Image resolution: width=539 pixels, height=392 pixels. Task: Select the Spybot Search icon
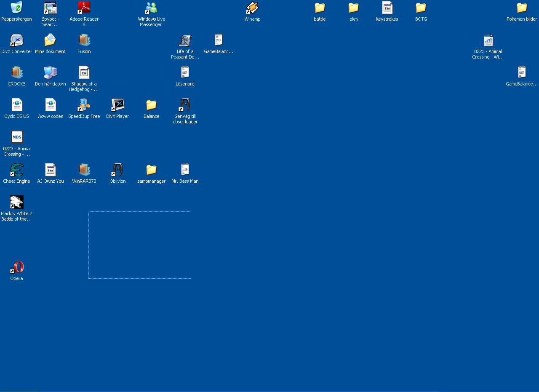tap(50, 8)
